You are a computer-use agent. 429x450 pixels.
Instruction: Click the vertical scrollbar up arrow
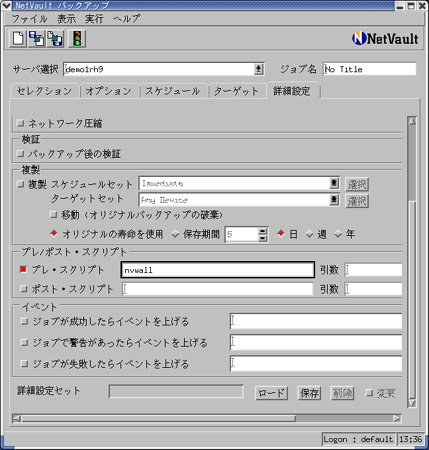point(412,121)
